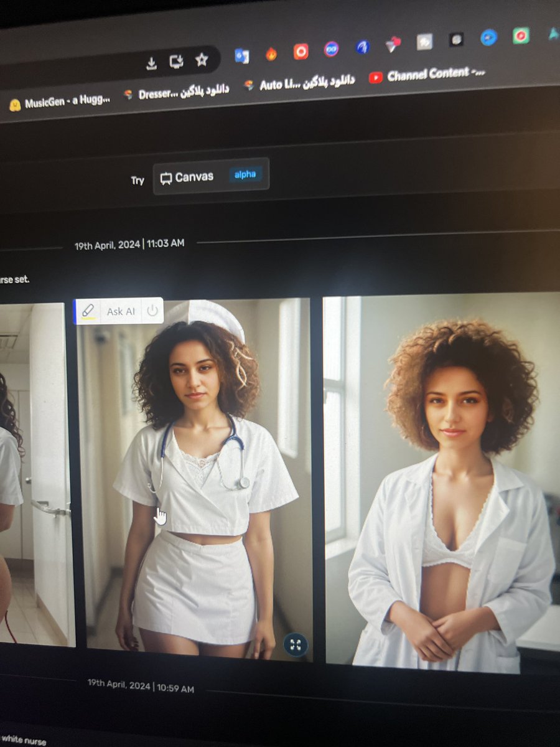Image resolution: width=560 pixels, height=747 pixels.
Task: Open the light blue round extension icon
Action: click(488, 37)
